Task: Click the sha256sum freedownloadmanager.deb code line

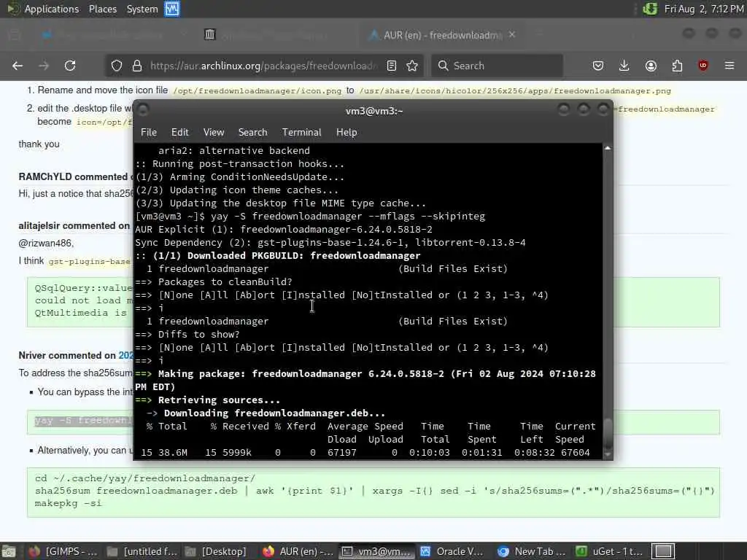Action: 374,491
